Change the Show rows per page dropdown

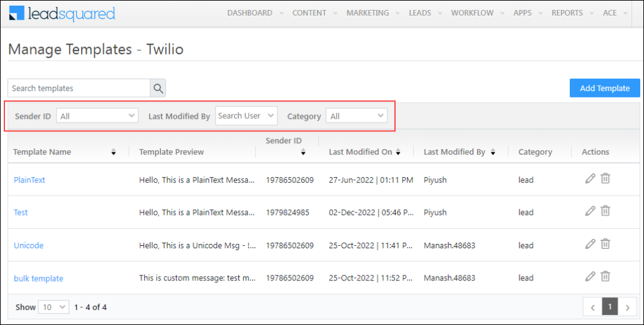[x=53, y=307]
